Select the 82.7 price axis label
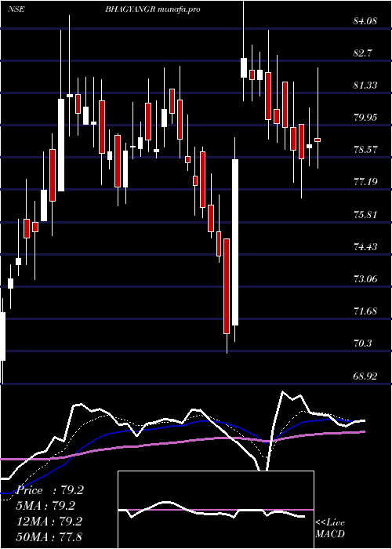The width and height of the screenshot is (392, 549). click(363, 53)
